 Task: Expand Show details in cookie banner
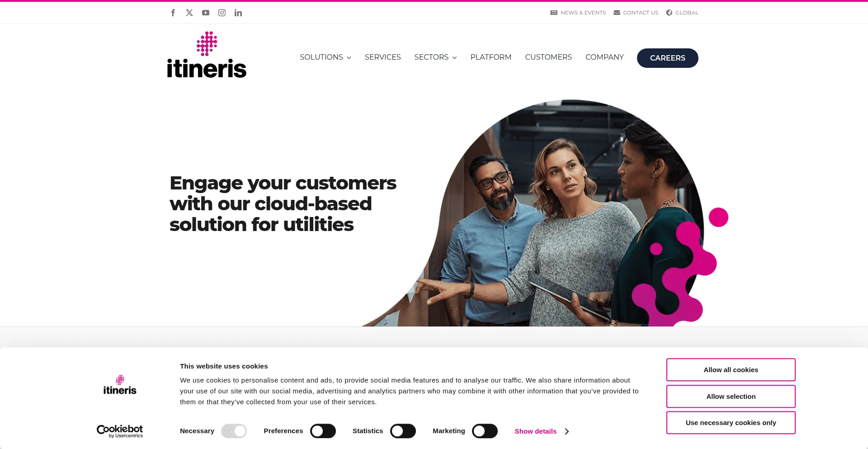[x=542, y=431]
